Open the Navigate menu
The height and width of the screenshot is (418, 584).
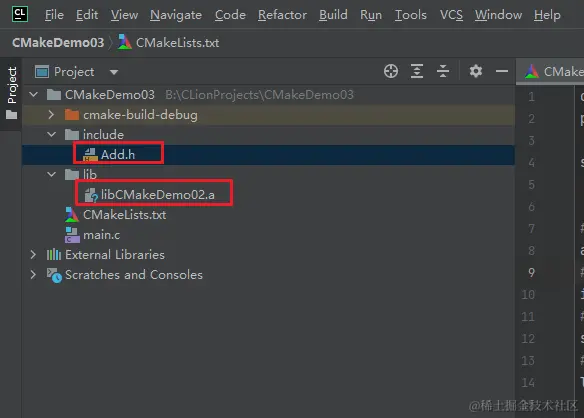(x=176, y=15)
